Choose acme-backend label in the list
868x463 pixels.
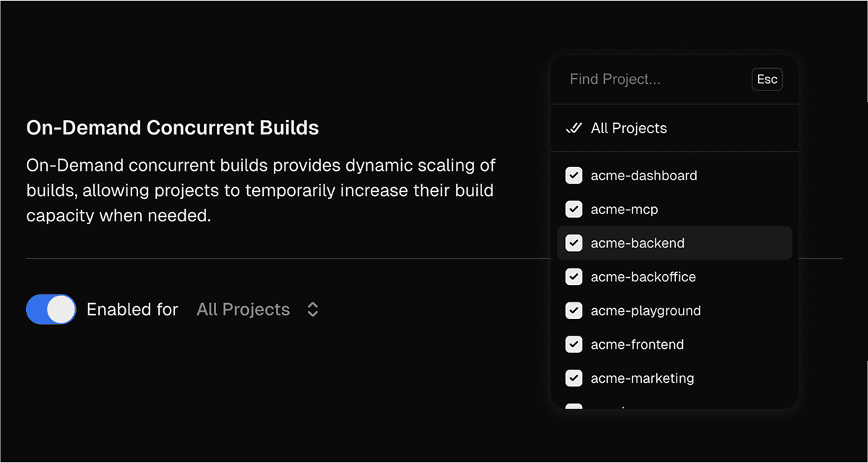point(637,243)
